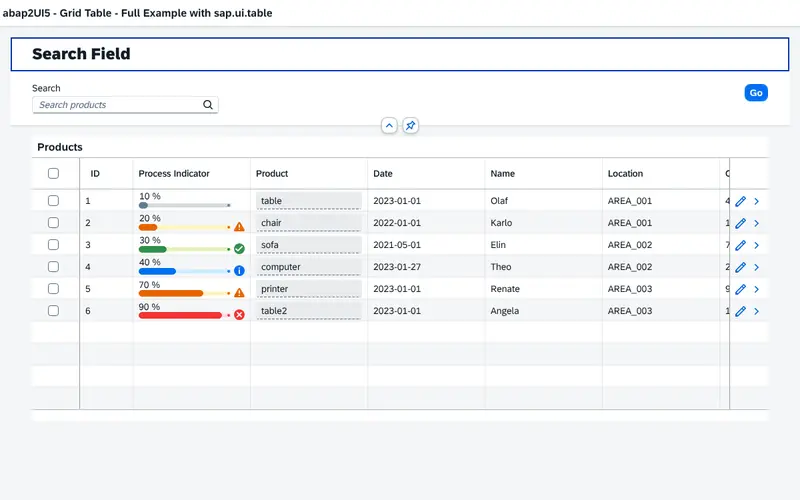
Task: Navigate into the printer row with chevron
Action: pos(757,289)
